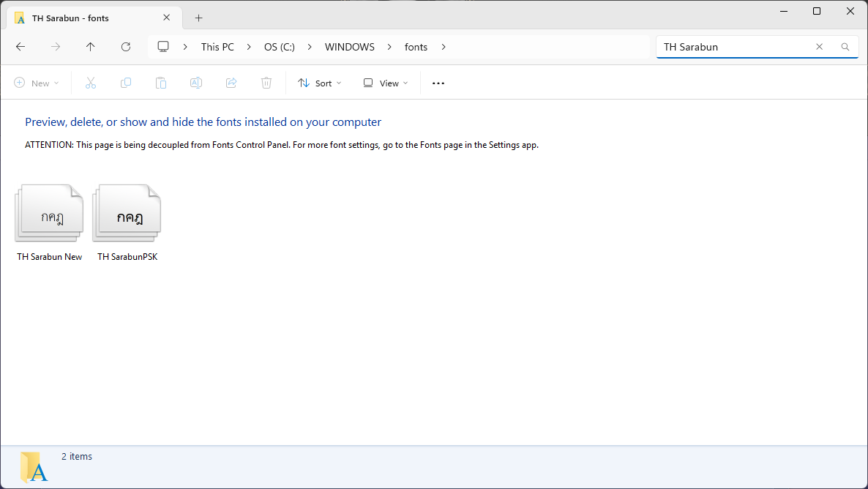Open the View dropdown menu
The image size is (868, 489).
pyautogui.click(x=386, y=83)
